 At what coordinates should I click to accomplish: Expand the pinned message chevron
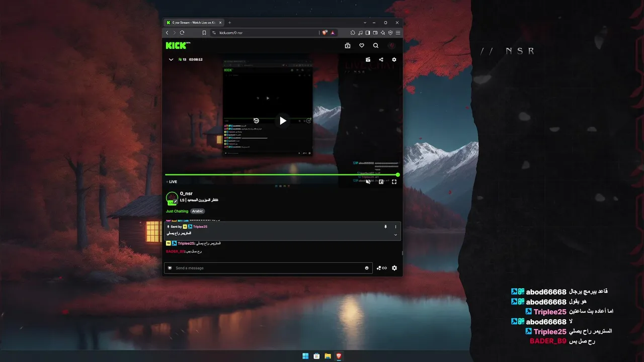(x=395, y=235)
